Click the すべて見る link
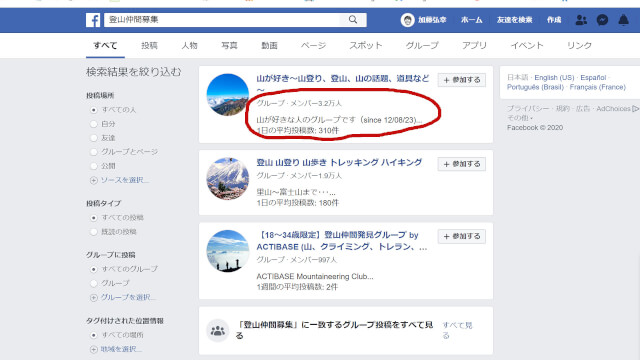640x360 pixels. (x=457, y=330)
